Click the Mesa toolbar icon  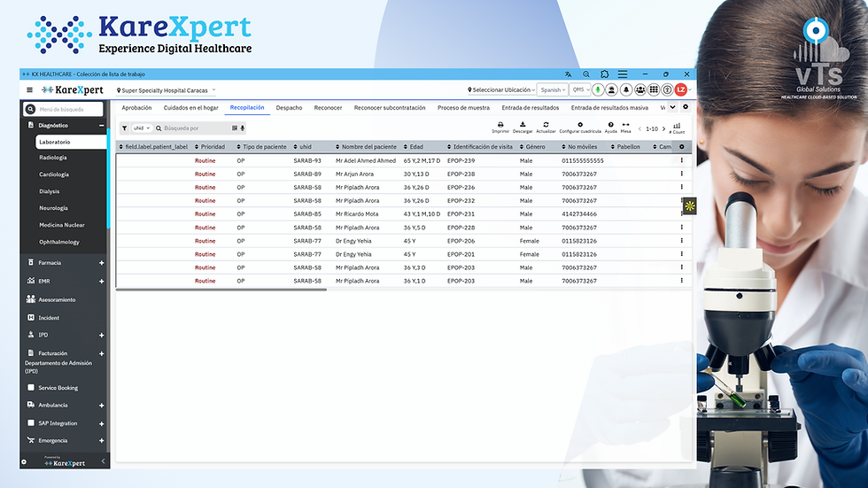(625, 128)
